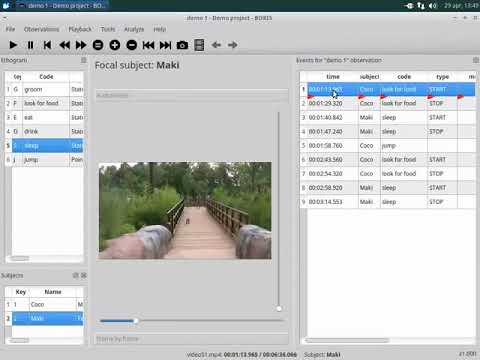This screenshot has height=360, width=480.
Task: Open the File menu
Action: click(10, 29)
